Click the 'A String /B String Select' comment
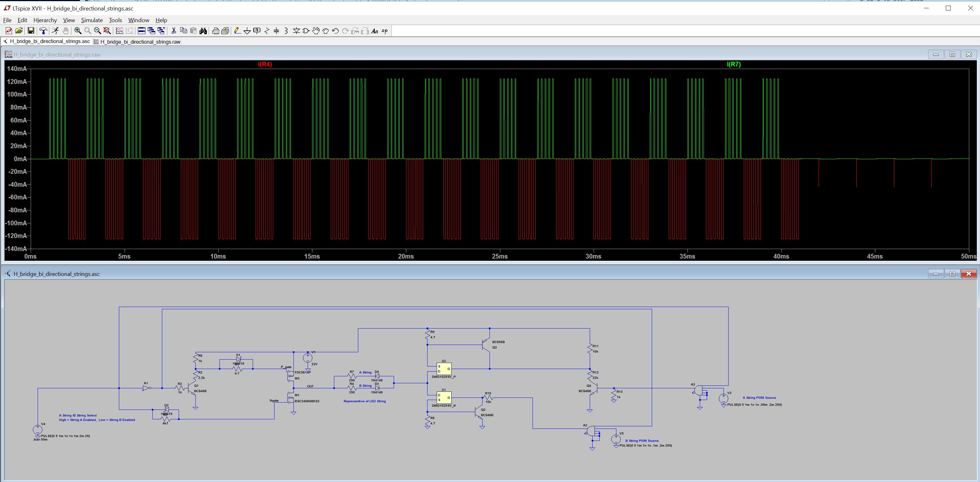The width and height of the screenshot is (980, 482). (x=77, y=415)
